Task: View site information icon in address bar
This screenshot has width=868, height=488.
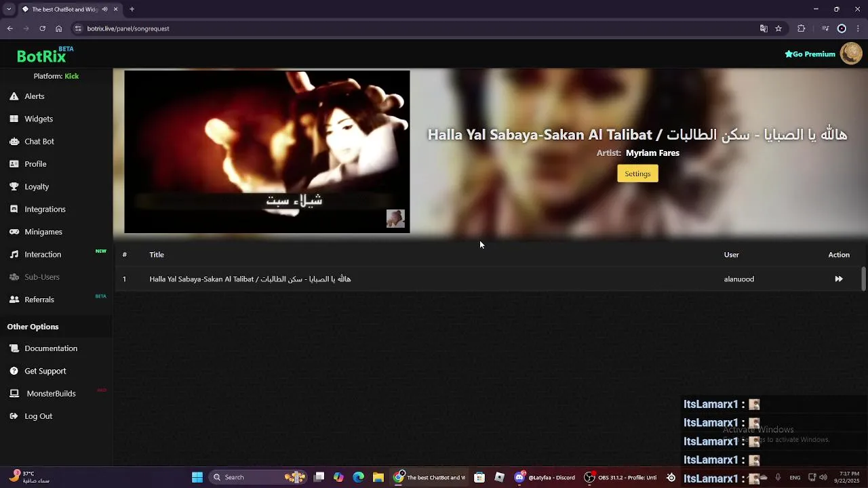Action: pos(78,28)
